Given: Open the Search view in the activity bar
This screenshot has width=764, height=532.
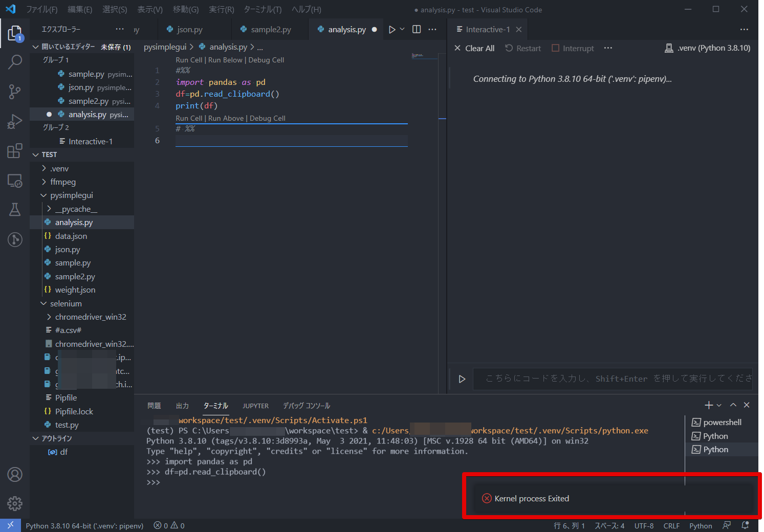Looking at the screenshot, I should (x=15, y=61).
